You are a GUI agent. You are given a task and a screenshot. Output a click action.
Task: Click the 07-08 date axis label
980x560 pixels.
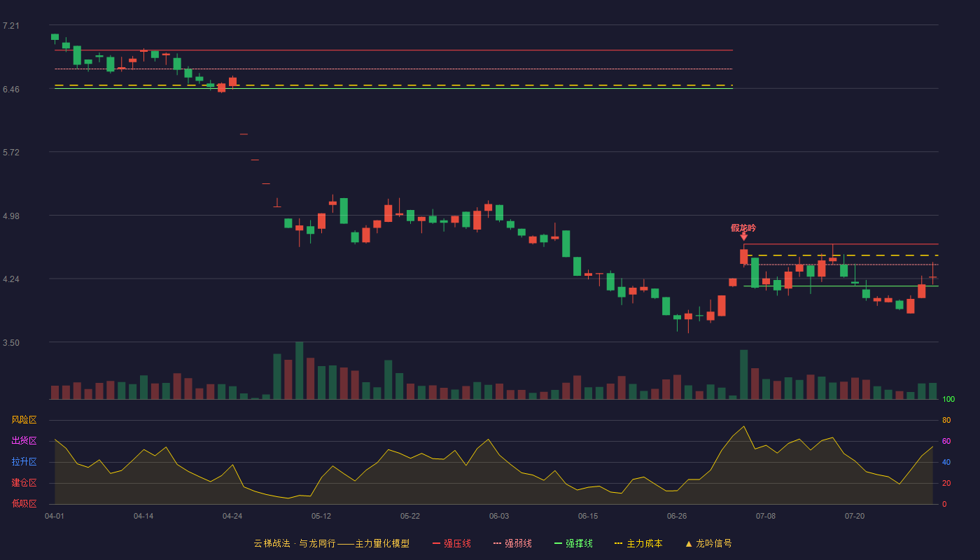(766, 516)
